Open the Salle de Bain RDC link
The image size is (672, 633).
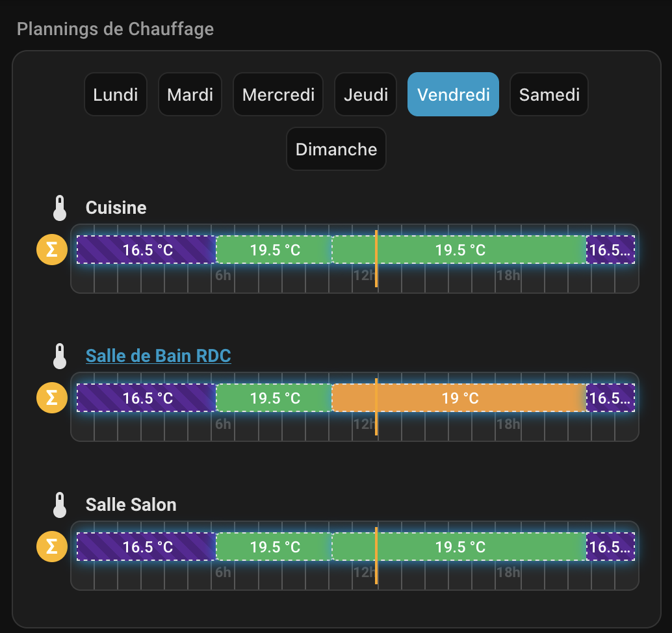point(158,356)
